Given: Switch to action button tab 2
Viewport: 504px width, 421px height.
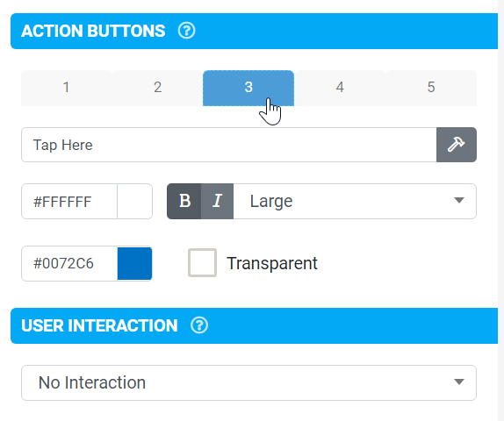Looking at the screenshot, I should point(157,88).
